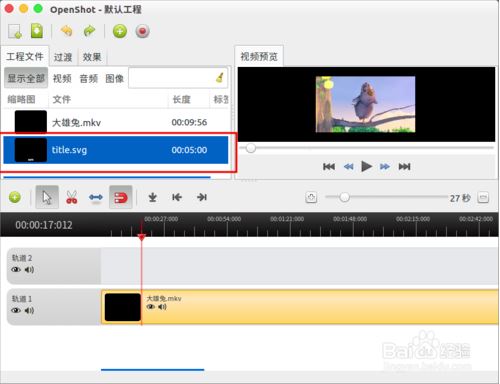Toggle eye icon on 大雄兔.mkv clip
This screenshot has width=500, height=384.
click(x=151, y=307)
